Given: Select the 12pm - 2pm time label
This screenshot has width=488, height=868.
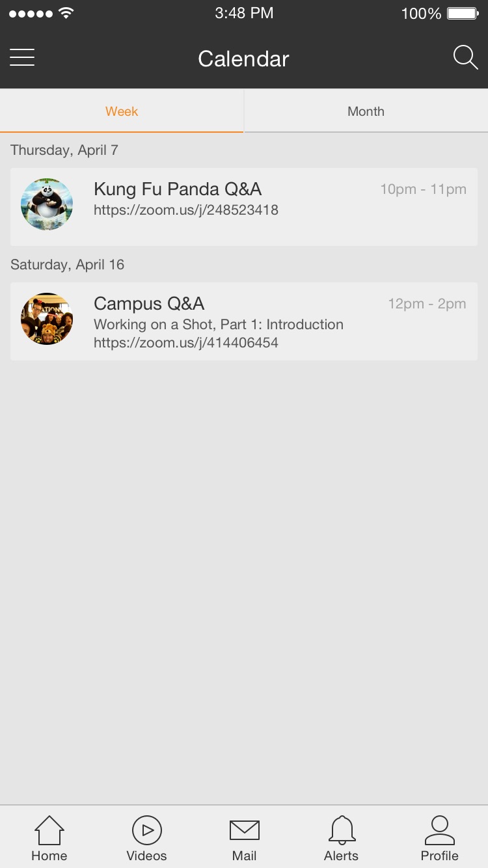Looking at the screenshot, I should click(x=427, y=304).
